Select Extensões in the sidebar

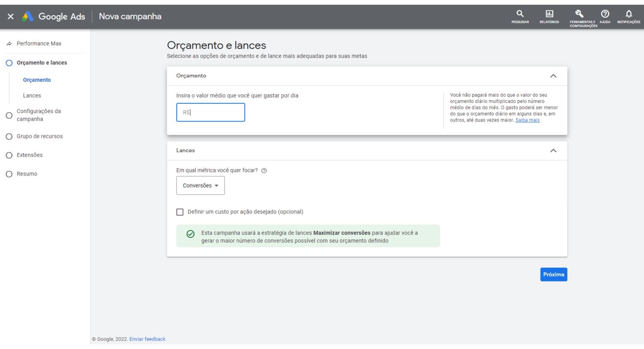point(30,155)
